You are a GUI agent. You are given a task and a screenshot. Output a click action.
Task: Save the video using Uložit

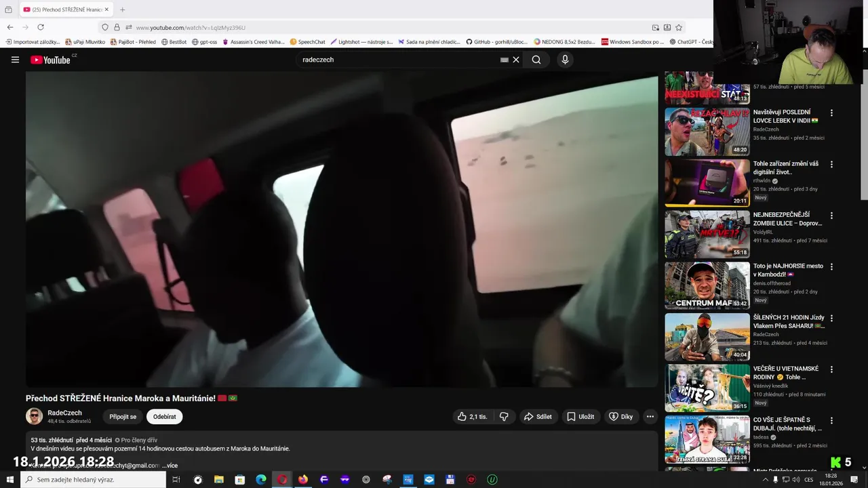pyautogui.click(x=580, y=417)
